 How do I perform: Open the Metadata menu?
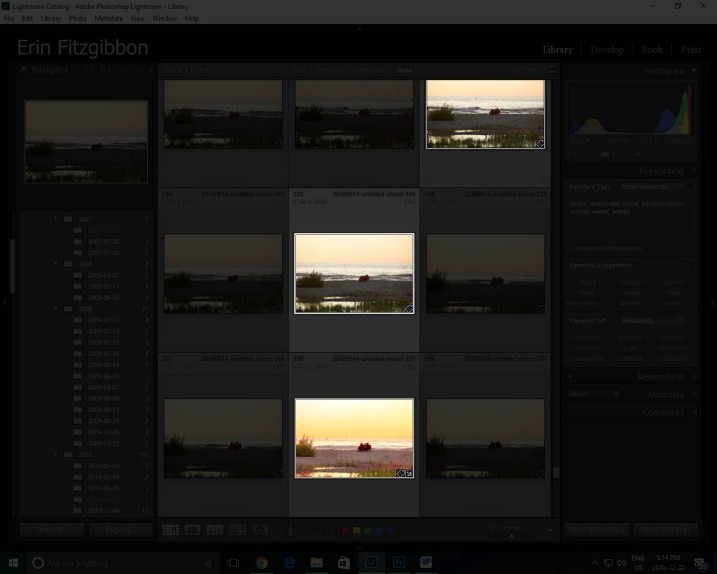108,18
